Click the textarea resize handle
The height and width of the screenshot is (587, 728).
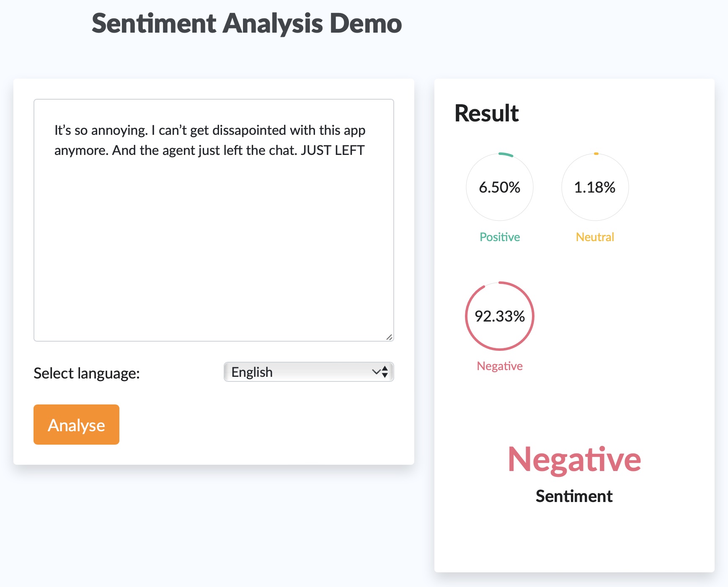(390, 337)
